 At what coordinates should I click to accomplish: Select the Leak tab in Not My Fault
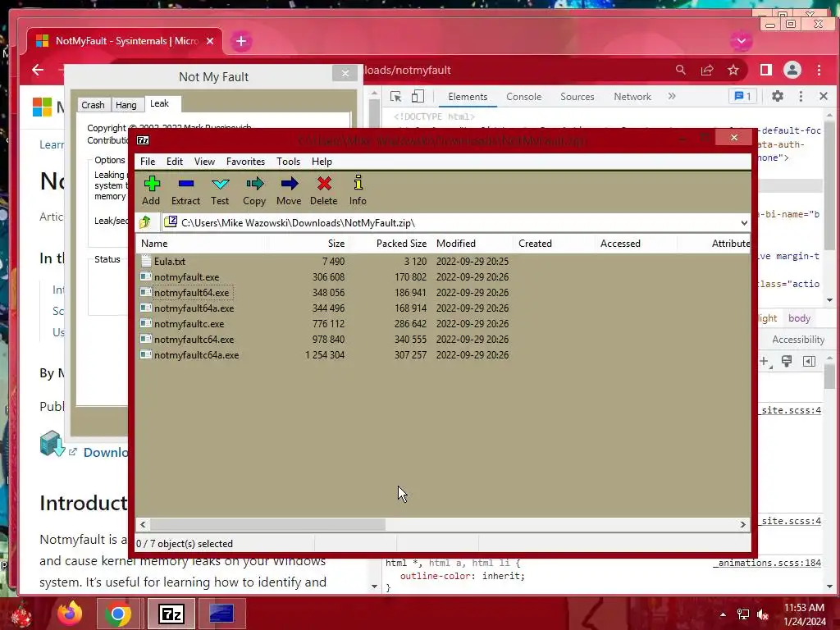click(160, 103)
